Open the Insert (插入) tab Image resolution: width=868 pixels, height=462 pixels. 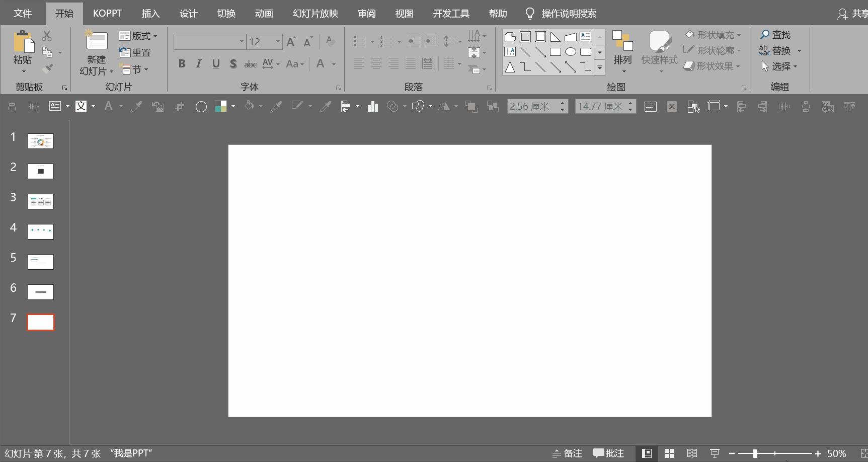click(x=150, y=14)
